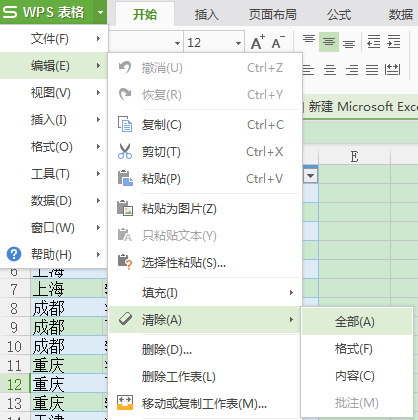The height and width of the screenshot is (420, 418).
Task: Click the clipboard icon beside 粘贴(P)
Action: tap(125, 178)
